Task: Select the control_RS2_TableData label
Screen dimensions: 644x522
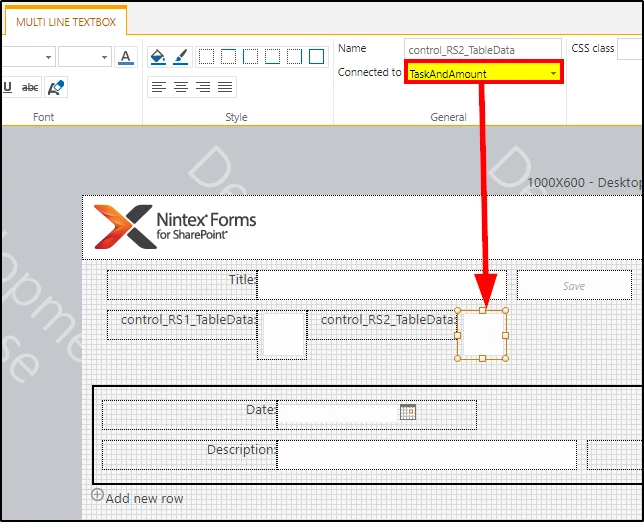Action: click(383, 324)
